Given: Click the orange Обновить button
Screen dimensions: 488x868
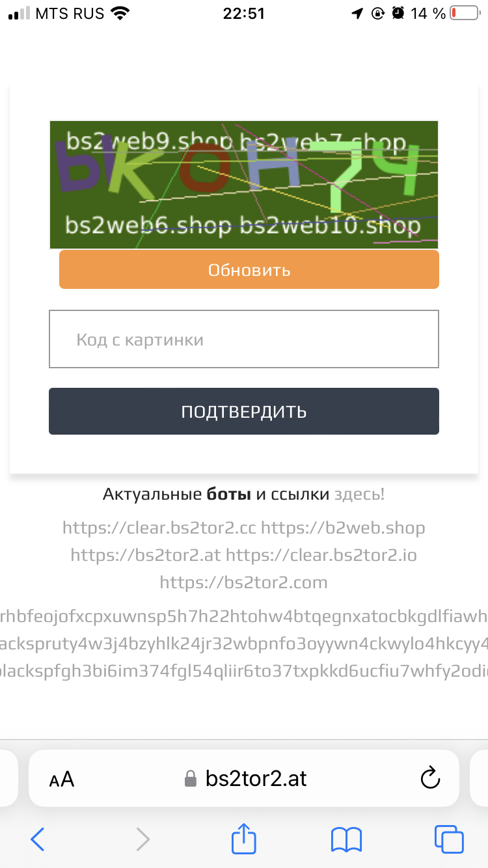Looking at the screenshot, I should click(249, 269).
